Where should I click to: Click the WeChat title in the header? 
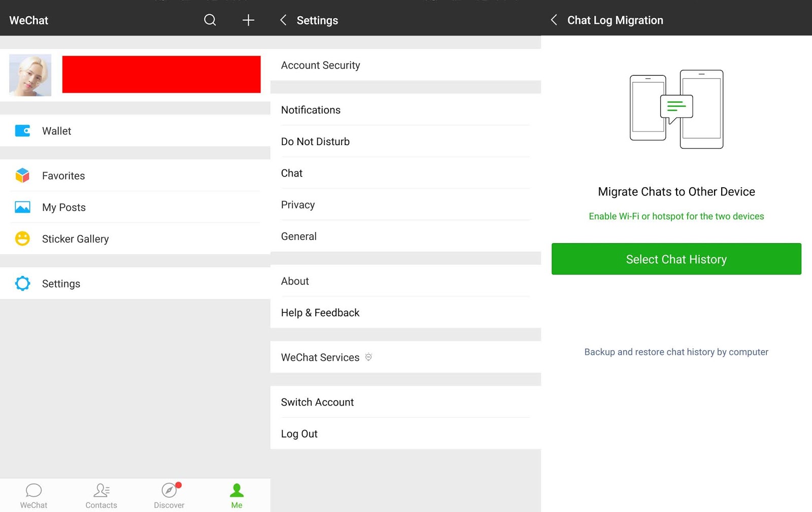pyautogui.click(x=29, y=20)
